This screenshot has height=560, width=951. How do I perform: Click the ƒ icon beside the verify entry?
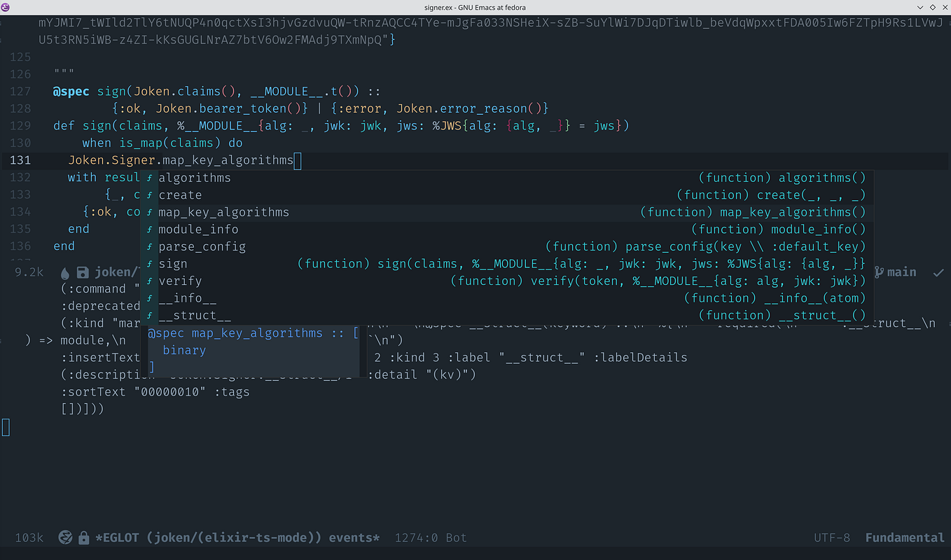[x=149, y=281]
